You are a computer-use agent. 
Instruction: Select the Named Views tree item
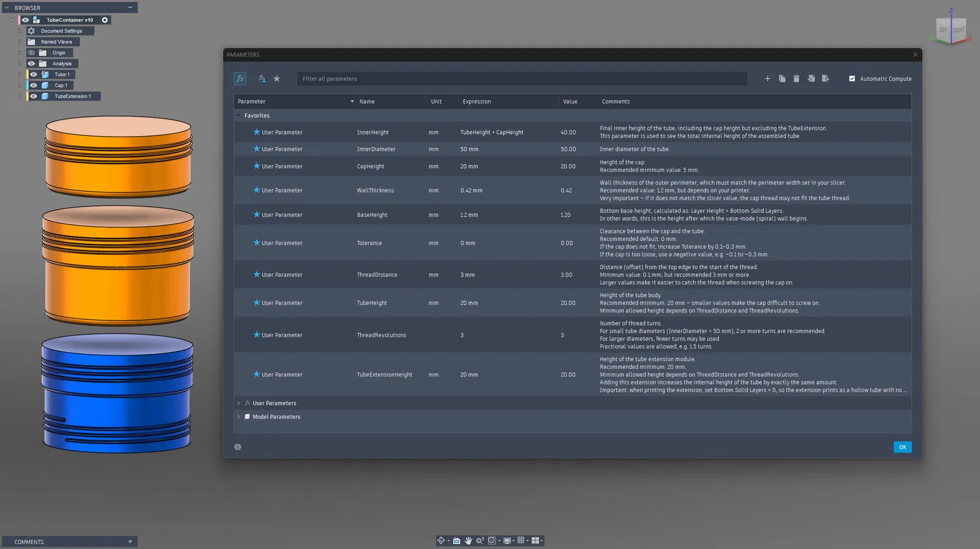coord(56,42)
